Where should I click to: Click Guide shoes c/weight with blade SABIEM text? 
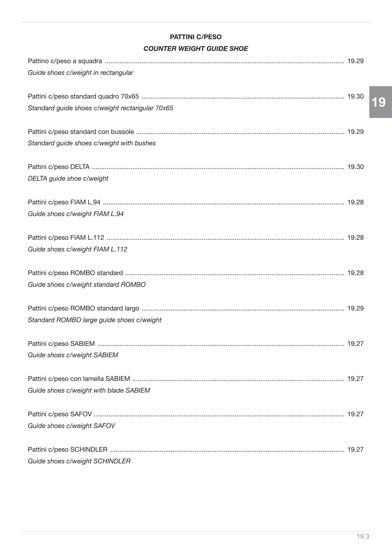pyautogui.click(x=89, y=390)
